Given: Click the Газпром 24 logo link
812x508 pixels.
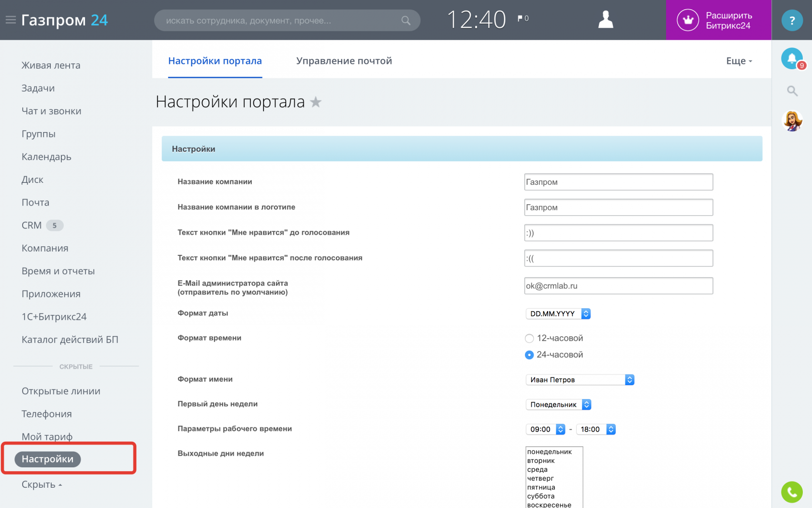Looking at the screenshot, I should [x=65, y=20].
